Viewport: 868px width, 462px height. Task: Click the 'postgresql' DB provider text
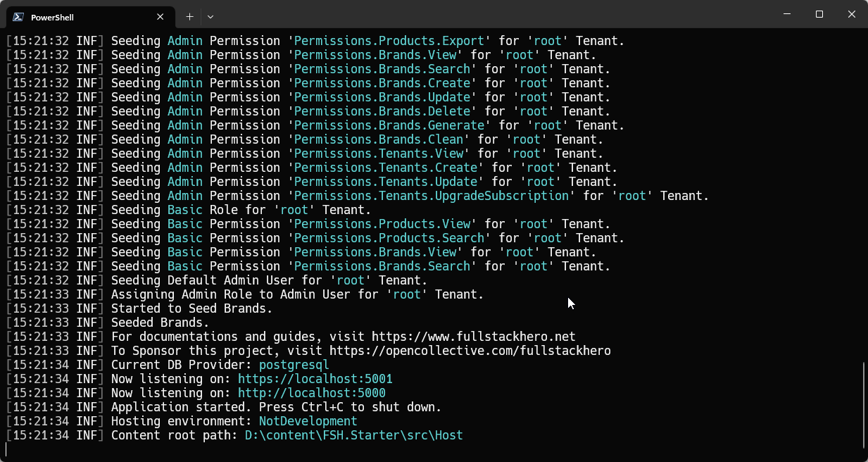pos(294,365)
